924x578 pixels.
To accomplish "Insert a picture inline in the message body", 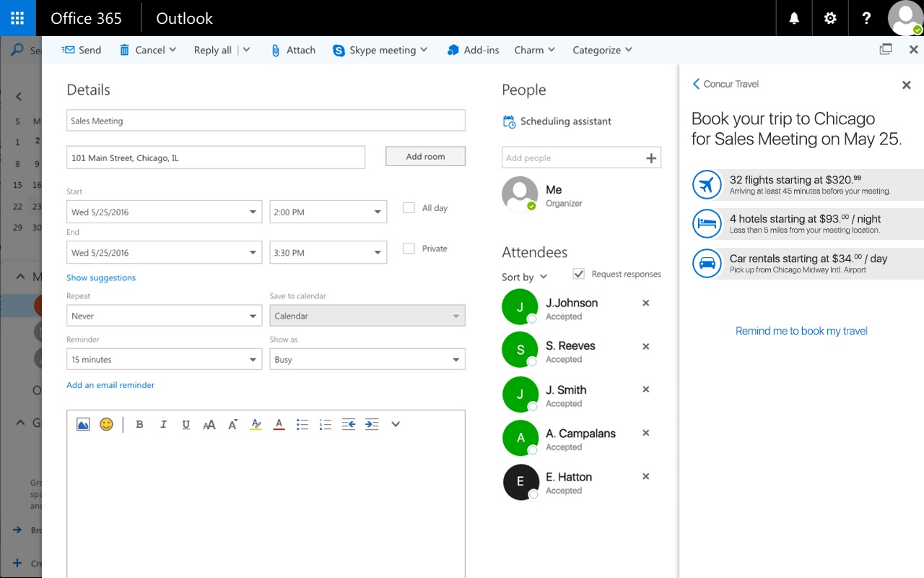I will [x=83, y=425].
